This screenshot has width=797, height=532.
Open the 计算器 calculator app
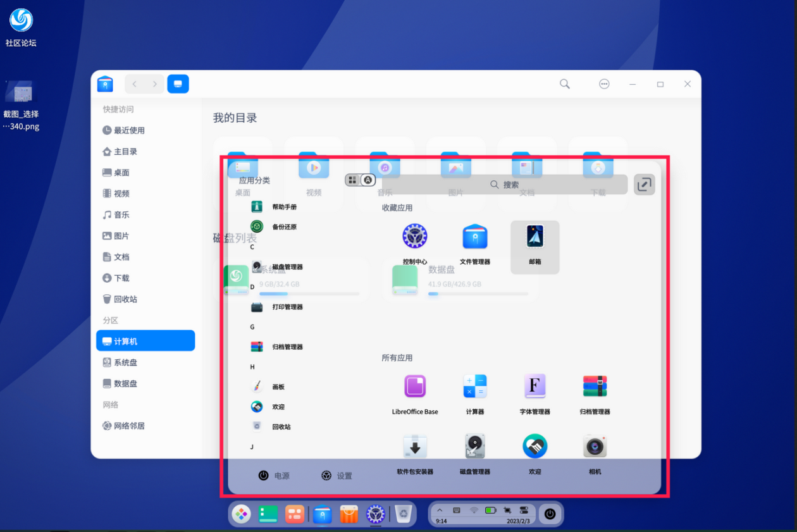tap(475, 393)
